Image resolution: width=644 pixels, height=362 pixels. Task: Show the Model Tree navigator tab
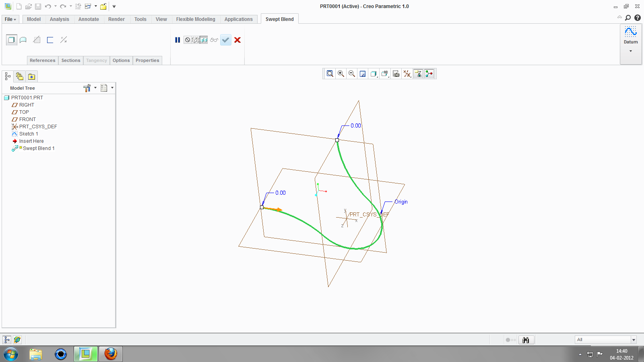pos(8,76)
